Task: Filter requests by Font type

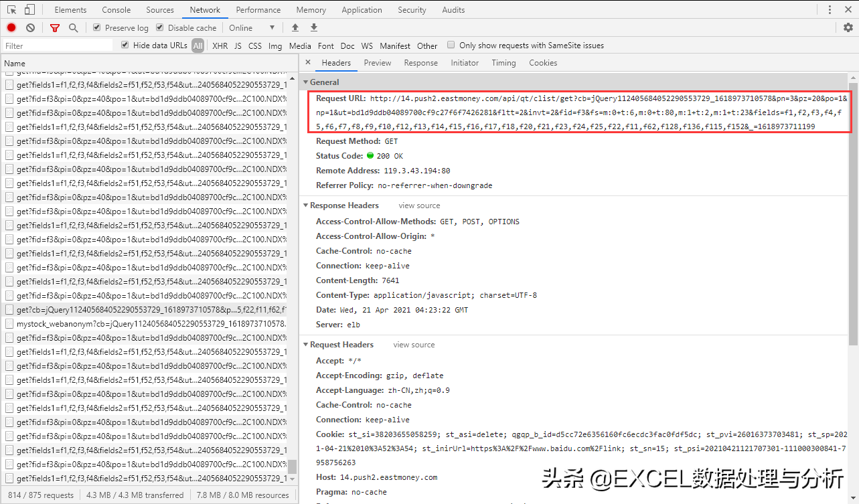Action: 326,46
